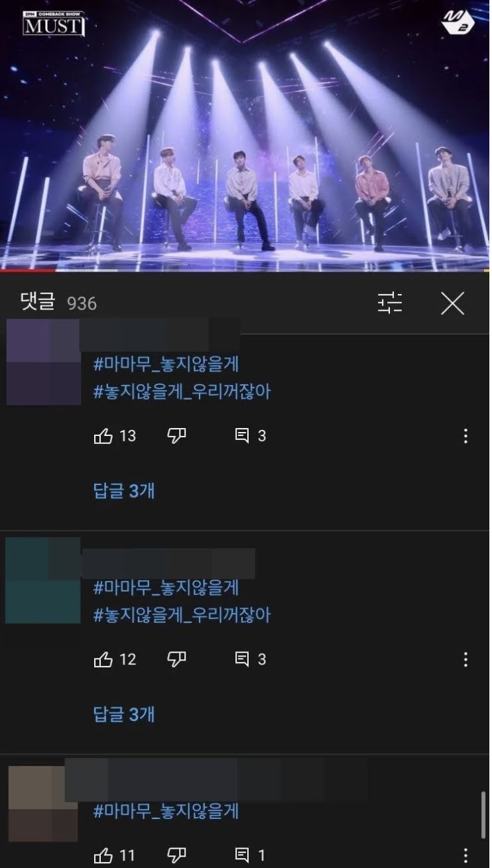This screenshot has width=492, height=868.
Task: Open reply icon on first comment
Action: 242,436
